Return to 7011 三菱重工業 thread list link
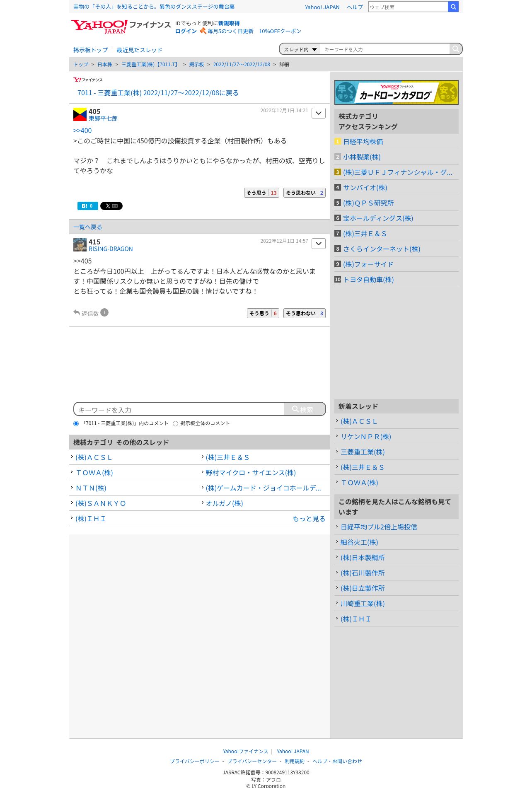 (158, 93)
